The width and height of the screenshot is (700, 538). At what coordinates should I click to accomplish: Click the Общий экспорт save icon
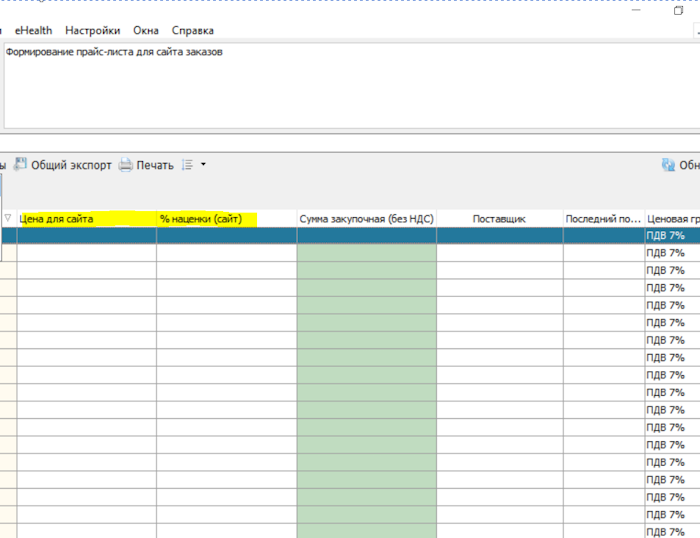click(x=20, y=165)
